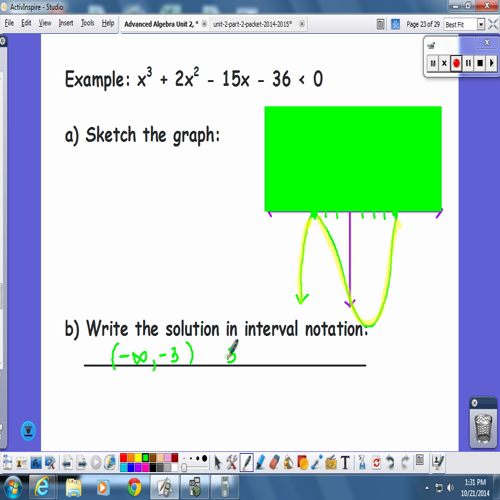Pick the blue color swatch
The image size is (500, 500).
(x=131, y=467)
